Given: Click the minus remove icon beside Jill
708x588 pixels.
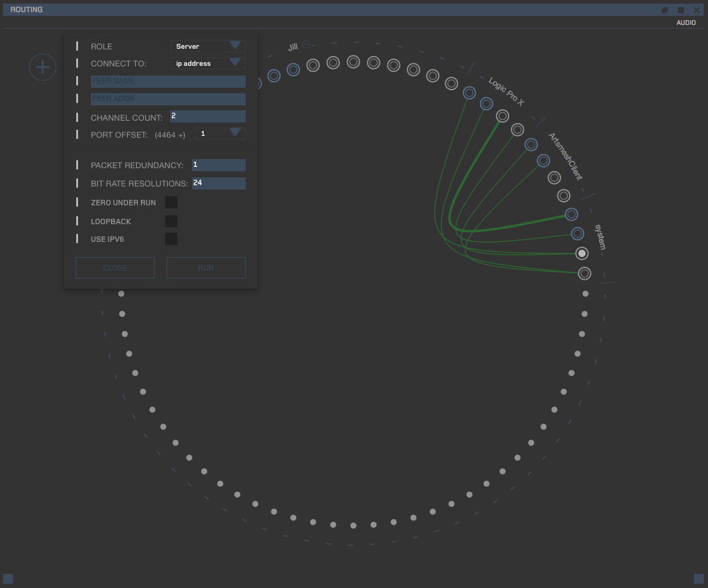Looking at the screenshot, I should click(x=306, y=44).
